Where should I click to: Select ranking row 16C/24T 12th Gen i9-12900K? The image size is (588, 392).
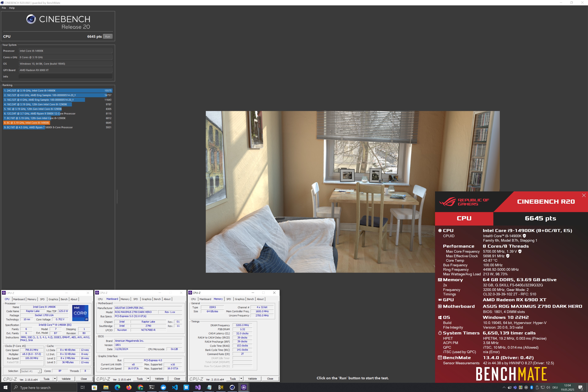[x=58, y=104]
